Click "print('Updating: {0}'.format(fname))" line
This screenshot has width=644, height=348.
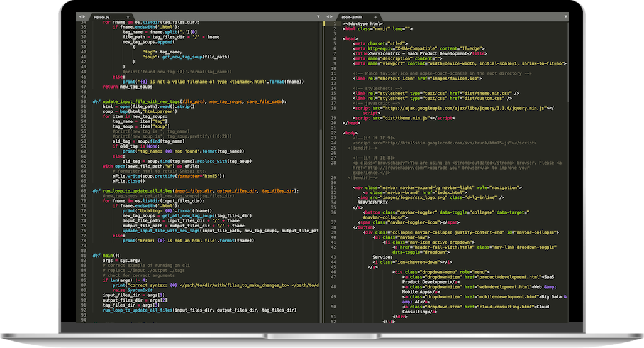pyautogui.click(x=167, y=210)
